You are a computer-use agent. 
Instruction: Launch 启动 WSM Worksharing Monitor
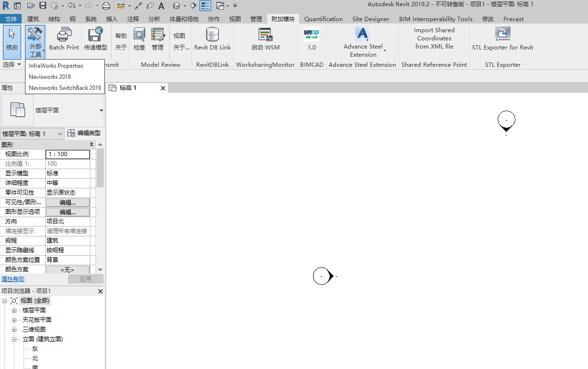click(265, 39)
